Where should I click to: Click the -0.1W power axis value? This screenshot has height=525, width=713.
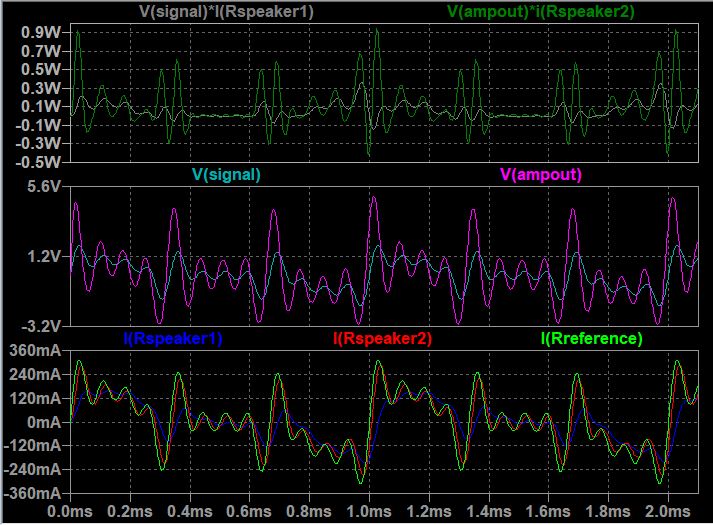[38, 125]
